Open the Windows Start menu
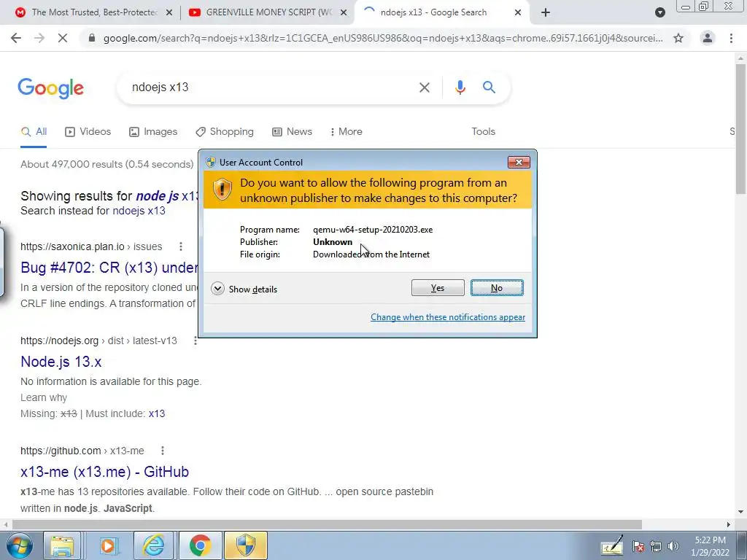747x560 pixels. (20, 545)
